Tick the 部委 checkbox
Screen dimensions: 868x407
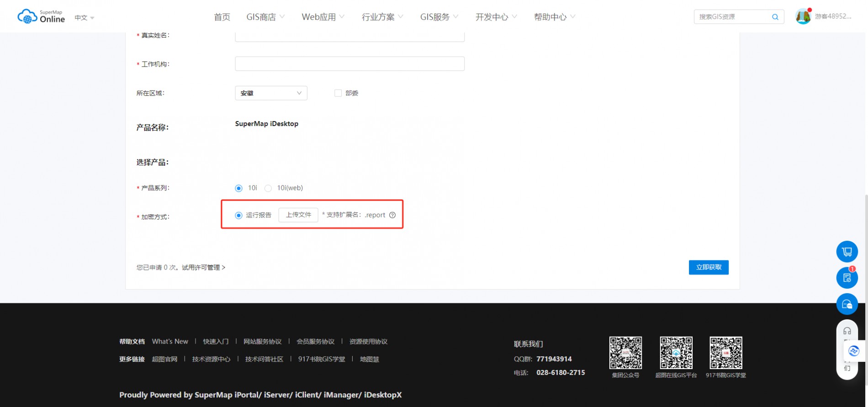(338, 93)
